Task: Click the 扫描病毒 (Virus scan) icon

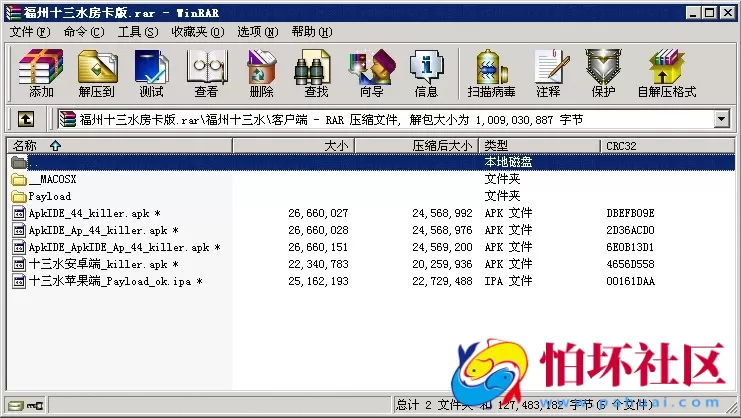Action: [491, 73]
